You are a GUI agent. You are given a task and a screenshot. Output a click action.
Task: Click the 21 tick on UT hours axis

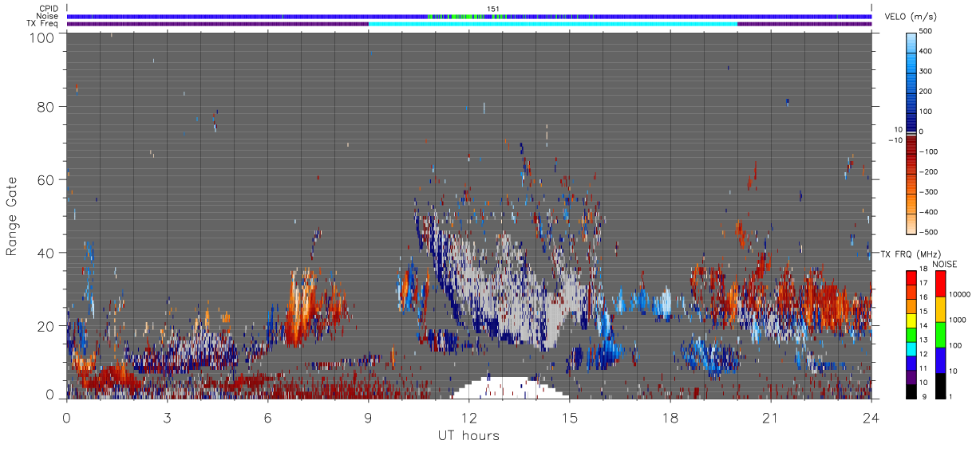pyautogui.click(x=770, y=417)
